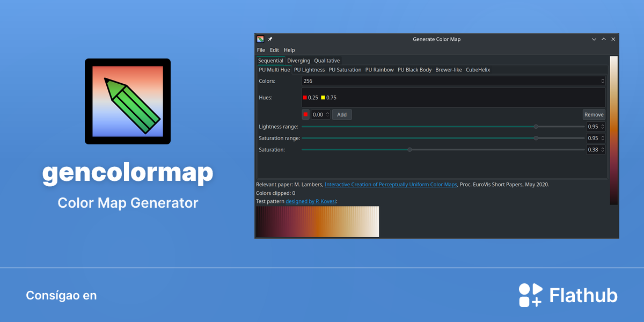Switch to the Sequential tab

pyautogui.click(x=270, y=61)
